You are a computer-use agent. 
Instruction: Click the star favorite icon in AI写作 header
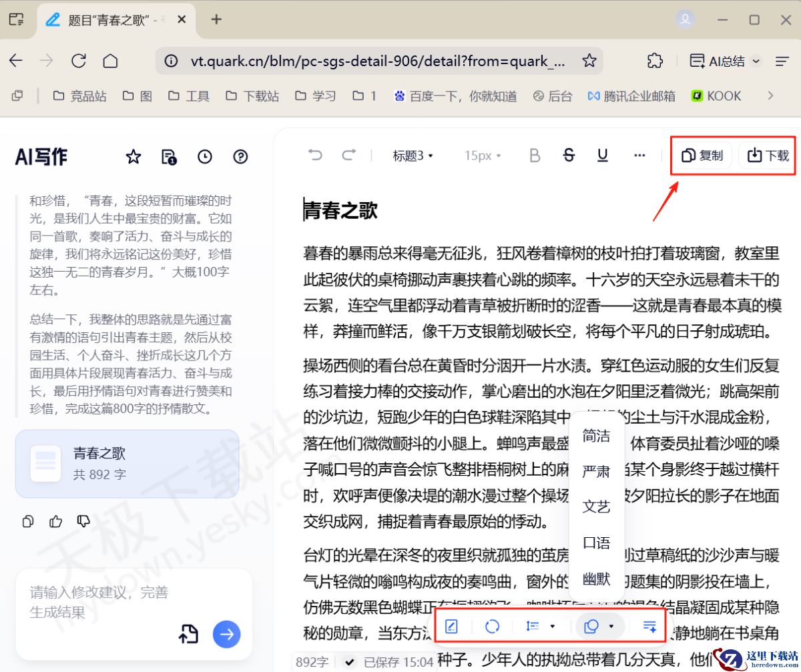(x=133, y=157)
